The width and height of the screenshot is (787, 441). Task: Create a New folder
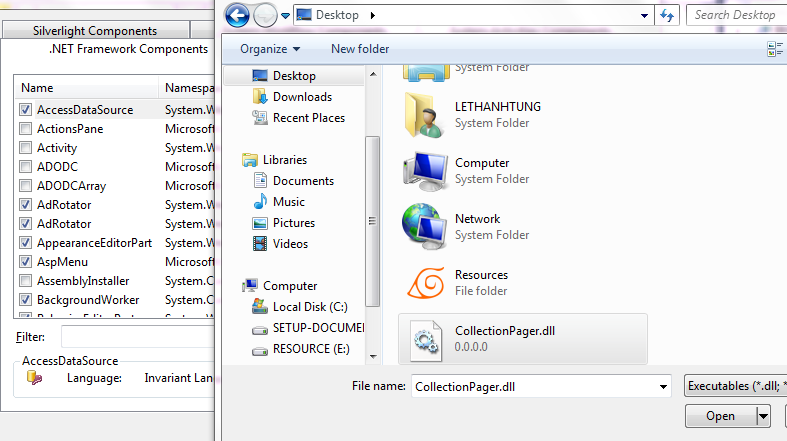tap(360, 49)
